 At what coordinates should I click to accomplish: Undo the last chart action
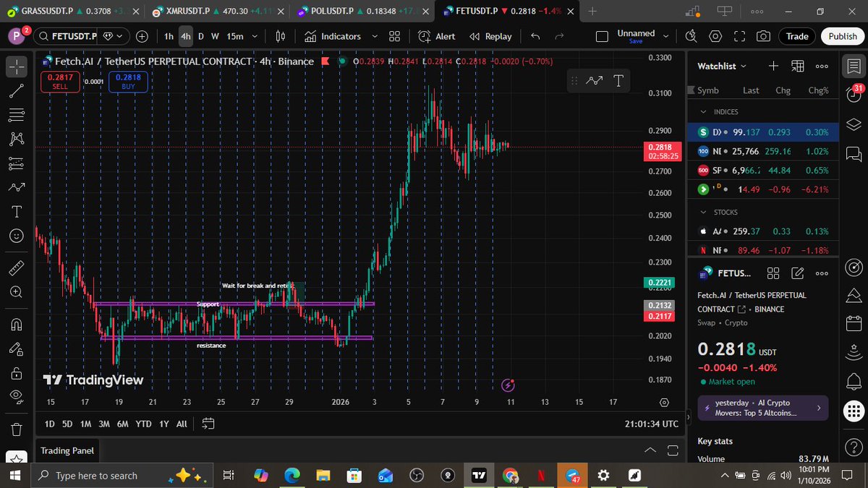point(535,36)
